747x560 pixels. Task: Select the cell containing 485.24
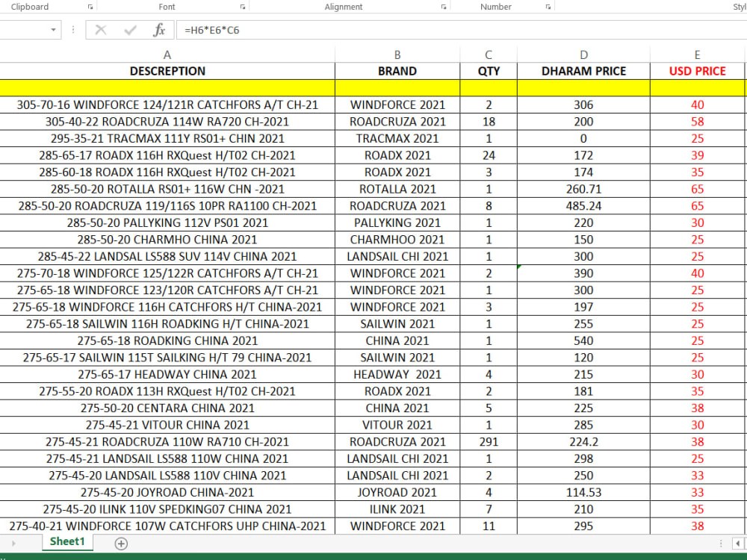(583, 206)
